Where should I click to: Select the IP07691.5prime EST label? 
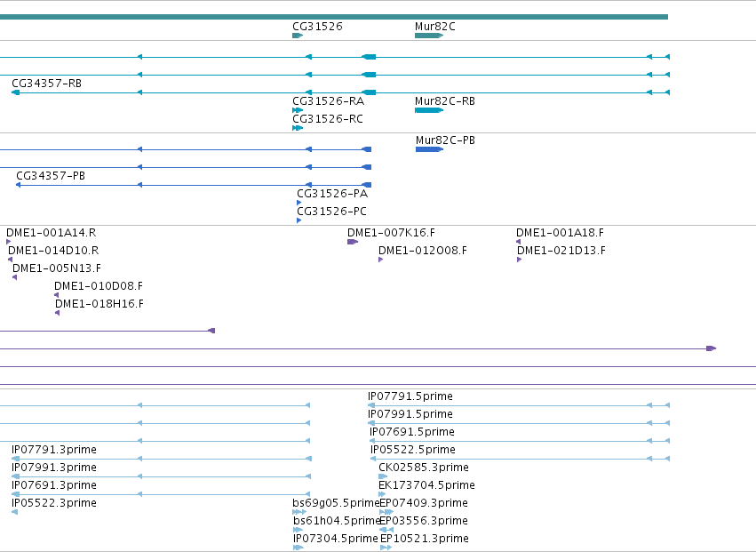click(x=412, y=432)
